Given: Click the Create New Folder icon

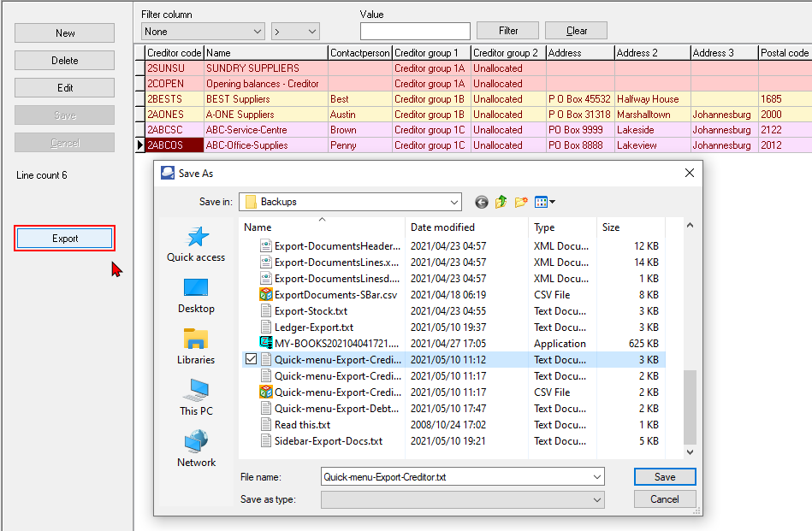Looking at the screenshot, I should pos(521,202).
